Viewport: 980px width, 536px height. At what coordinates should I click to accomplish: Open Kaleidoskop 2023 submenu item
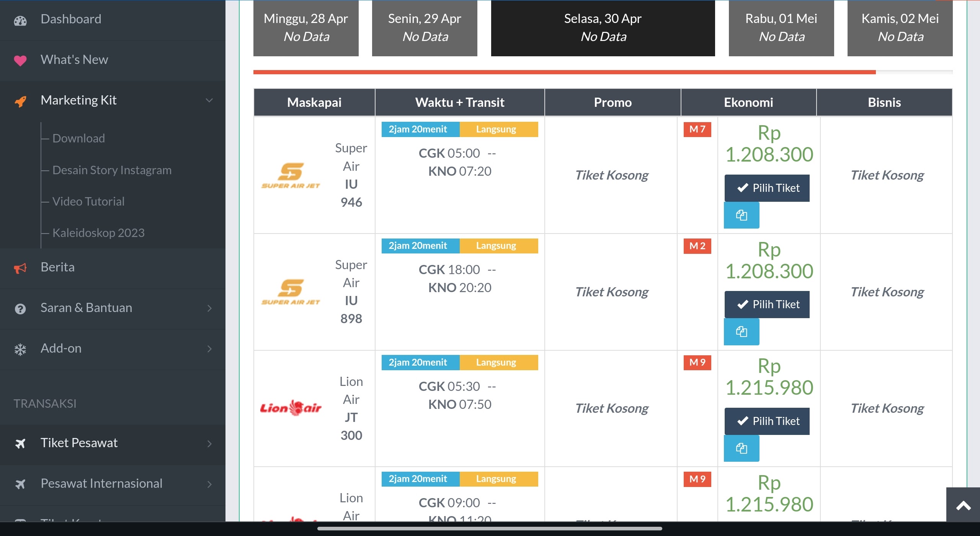[x=98, y=233]
